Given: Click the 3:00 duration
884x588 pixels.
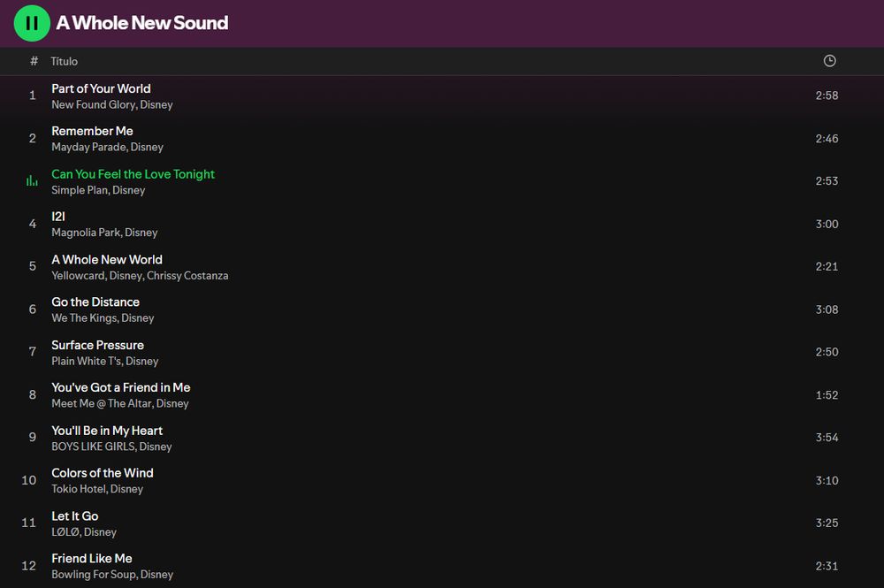Looking at the screenshot, I should 827,224.
